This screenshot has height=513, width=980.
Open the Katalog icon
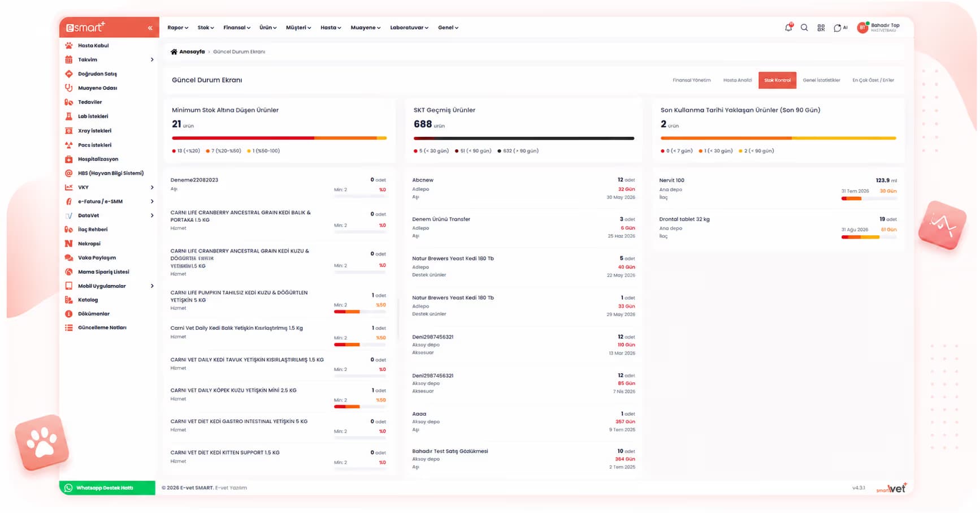(69, 300)
